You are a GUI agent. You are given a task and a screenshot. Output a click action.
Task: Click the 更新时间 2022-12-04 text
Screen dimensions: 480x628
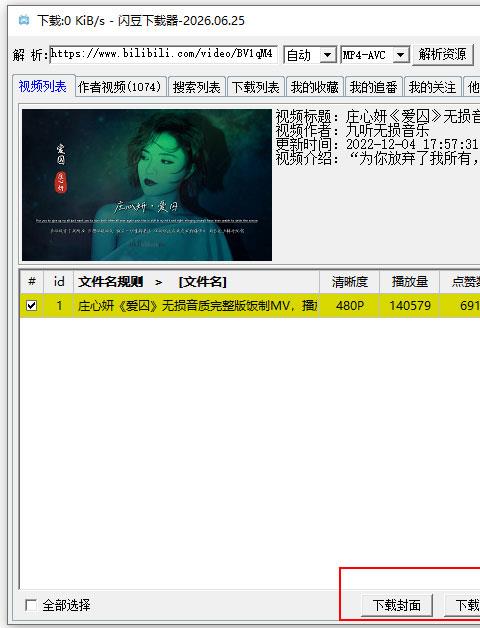(x=377, y=144)
